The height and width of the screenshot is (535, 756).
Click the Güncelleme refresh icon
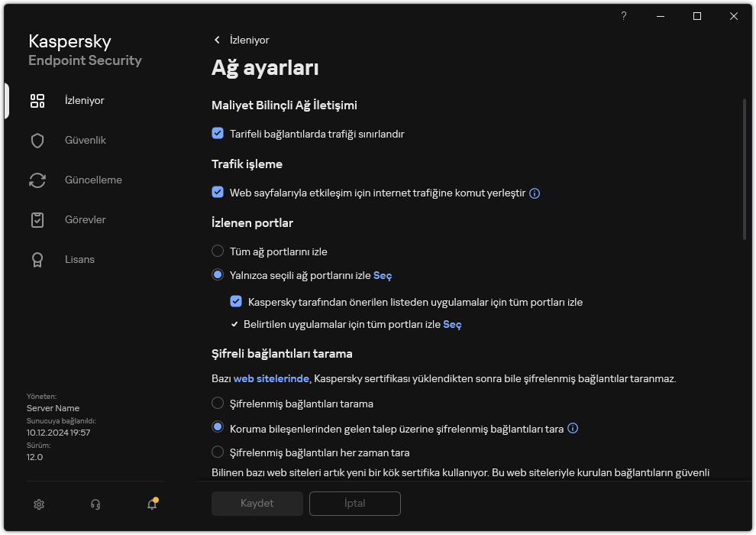pos(37,180)
